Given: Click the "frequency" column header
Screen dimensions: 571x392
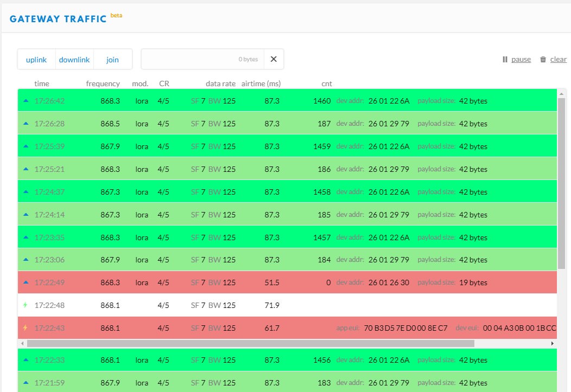Looking at the screenshot, I should pos(103,83).
